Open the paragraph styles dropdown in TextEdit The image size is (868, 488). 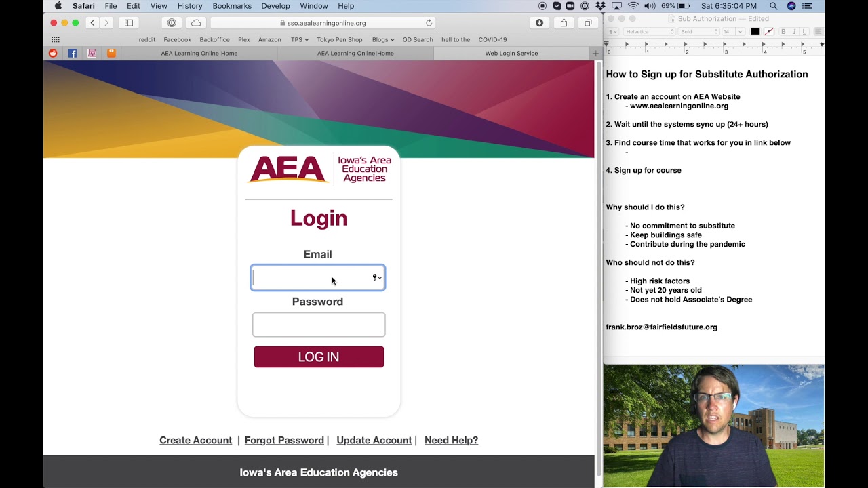[x=613, y=32]
